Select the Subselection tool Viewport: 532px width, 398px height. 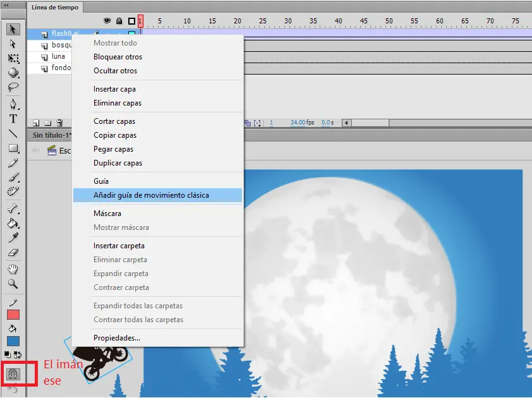pyautogui.click(x=13, y=44)
